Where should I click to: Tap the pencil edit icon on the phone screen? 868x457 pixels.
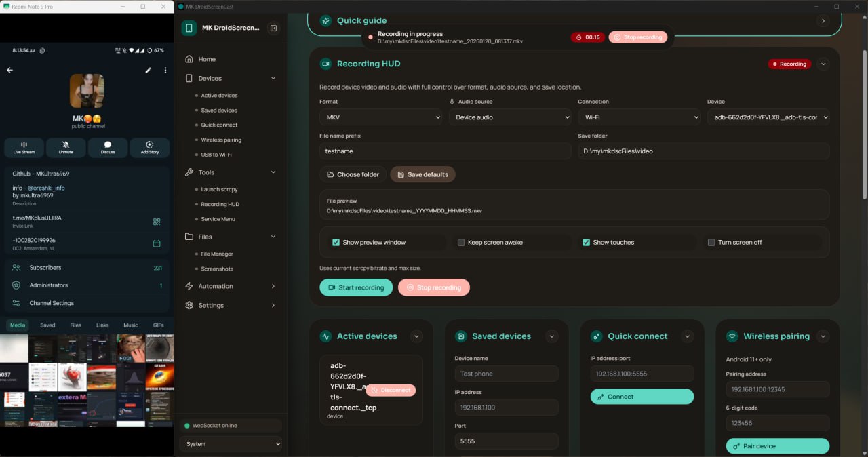point(149,70)
